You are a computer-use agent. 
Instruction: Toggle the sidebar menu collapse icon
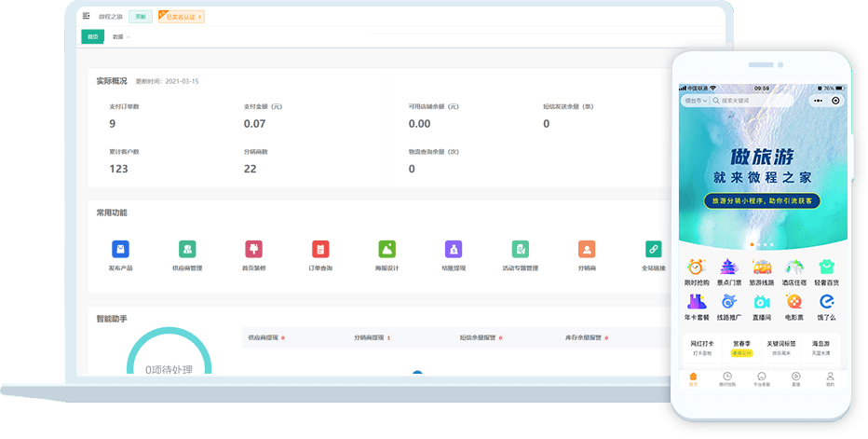click(x=87, y=17)
